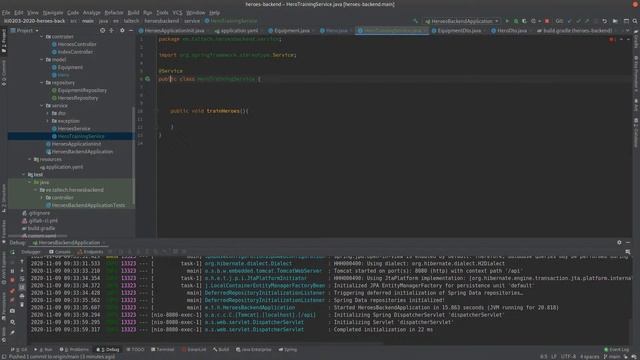Pause program icon in debug sidebar
The height and width of the screenshot is (360, 640).
tap(12, 271)
